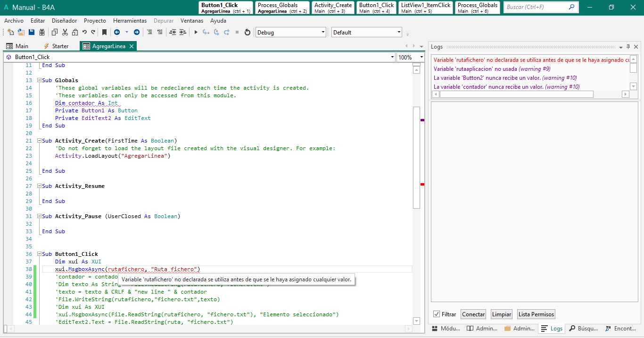Open the Proyecto menu
Viewport: 644px width, 338px height.
pos(95,21)
